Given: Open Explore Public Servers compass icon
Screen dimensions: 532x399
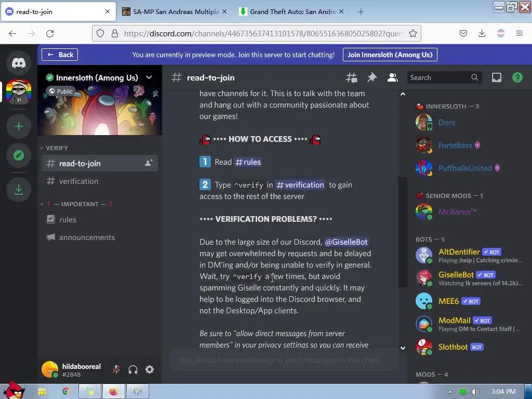Looking at the screenshot, I should (x=19, y=155).
